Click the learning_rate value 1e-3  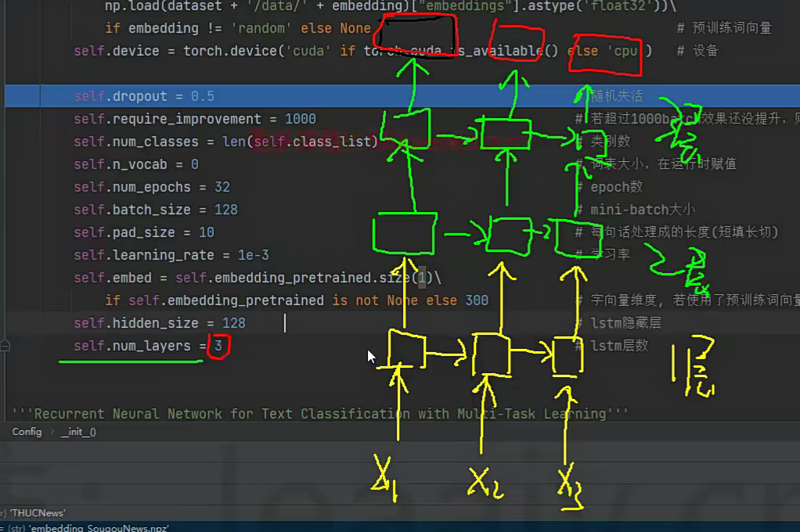click(x=250, y=255)
